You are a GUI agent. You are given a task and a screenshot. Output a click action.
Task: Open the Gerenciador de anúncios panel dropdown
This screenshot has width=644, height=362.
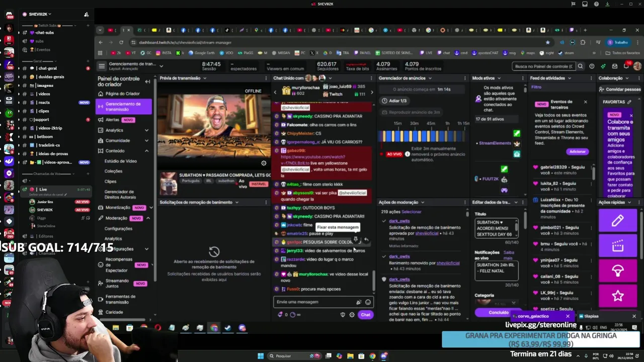(430, 78)
